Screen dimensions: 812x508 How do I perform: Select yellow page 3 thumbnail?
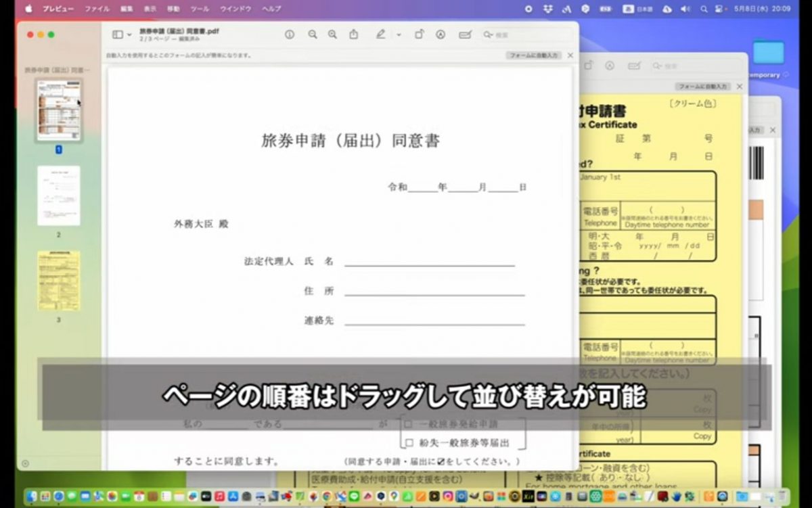pyautogui.click(x=59, y=281)
